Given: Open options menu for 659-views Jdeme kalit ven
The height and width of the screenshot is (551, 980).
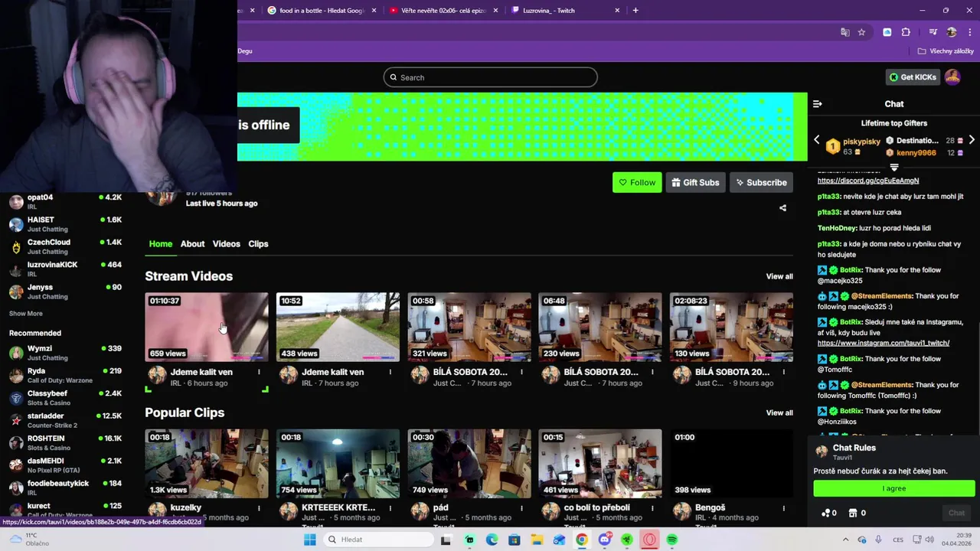Looking at the screenshot, I should 259,372.
